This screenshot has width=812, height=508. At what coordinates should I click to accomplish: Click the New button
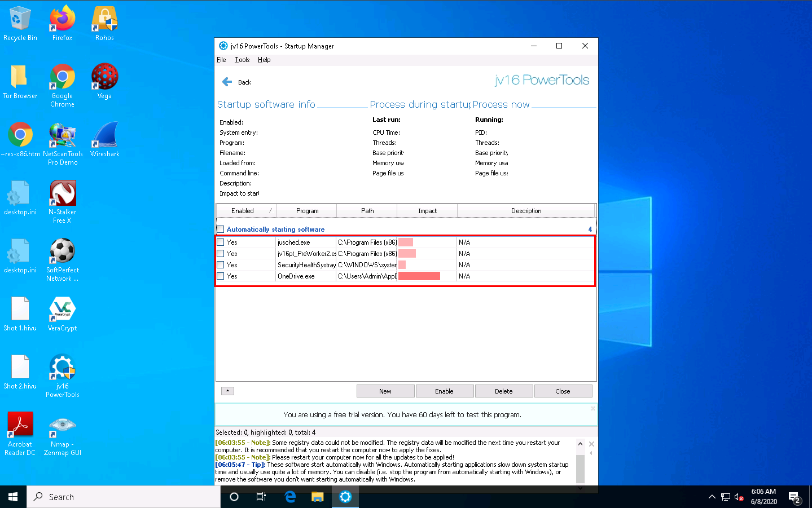pyautogui.click(x=385, y=391)
